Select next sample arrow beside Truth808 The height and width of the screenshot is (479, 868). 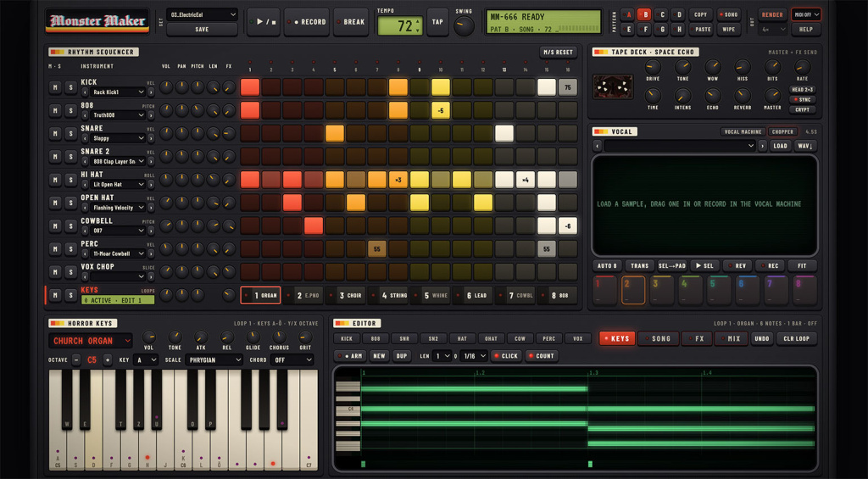[151, 115]
